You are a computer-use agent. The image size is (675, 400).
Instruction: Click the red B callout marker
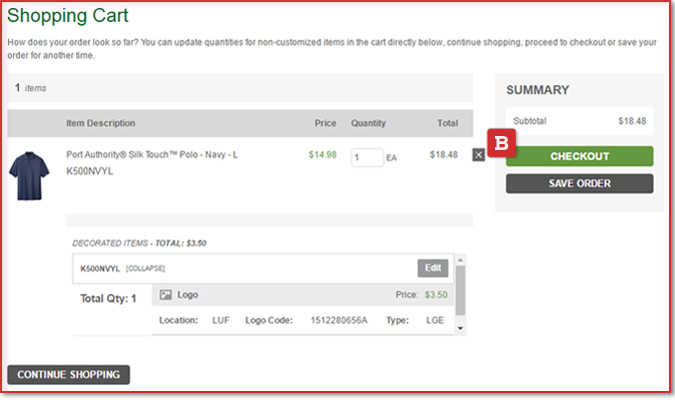point(501,142)
